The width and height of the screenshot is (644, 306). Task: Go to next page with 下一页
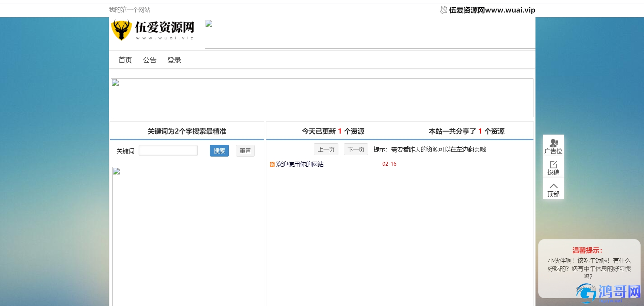[356, 149]
